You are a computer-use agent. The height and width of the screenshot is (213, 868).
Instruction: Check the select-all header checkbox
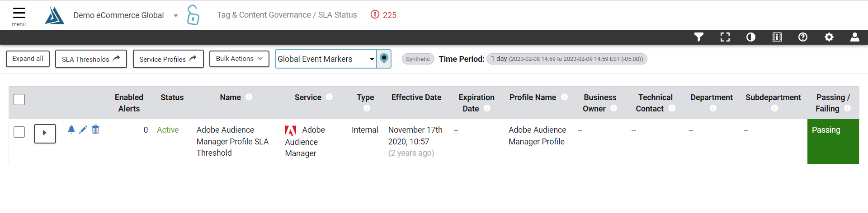(x=19, y=99)
